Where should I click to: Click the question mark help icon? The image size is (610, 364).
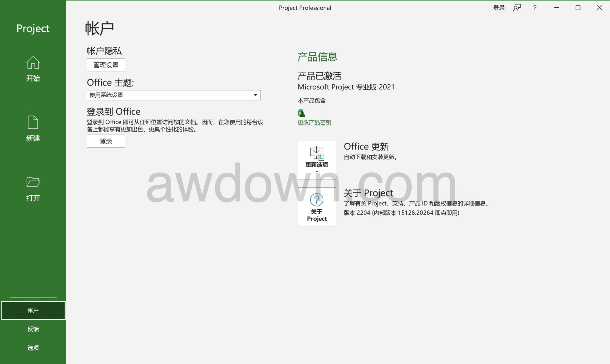535,8
